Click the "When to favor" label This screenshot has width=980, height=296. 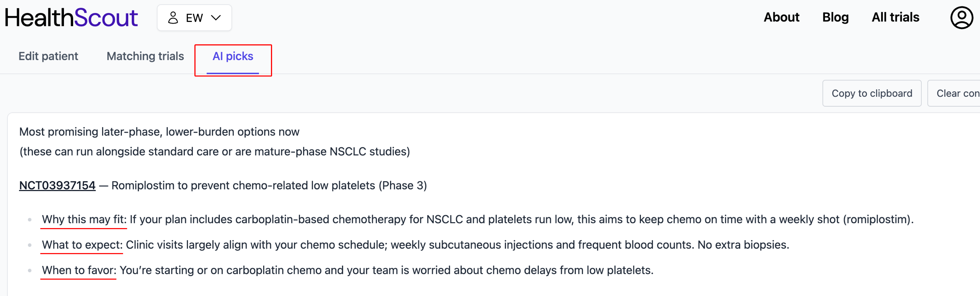[79, 270]
